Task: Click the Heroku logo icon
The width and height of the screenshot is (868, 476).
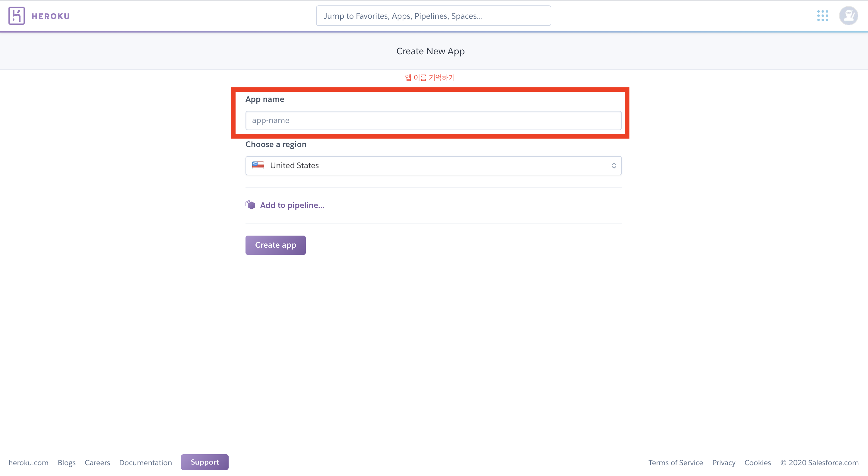Action: point(17,16)
